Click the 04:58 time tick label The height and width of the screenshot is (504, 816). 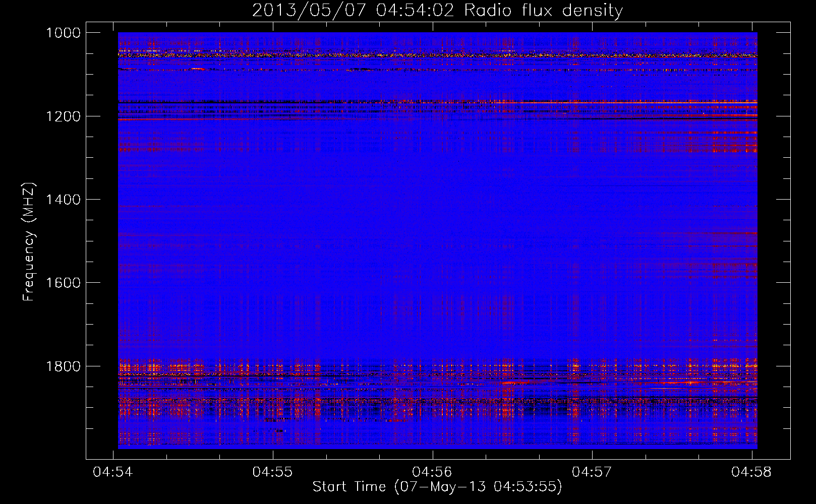(x=751, y=472)
